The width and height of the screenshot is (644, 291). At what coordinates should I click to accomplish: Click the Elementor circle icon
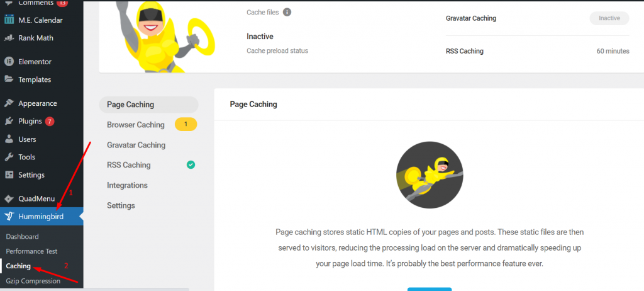tap(9, 62)
